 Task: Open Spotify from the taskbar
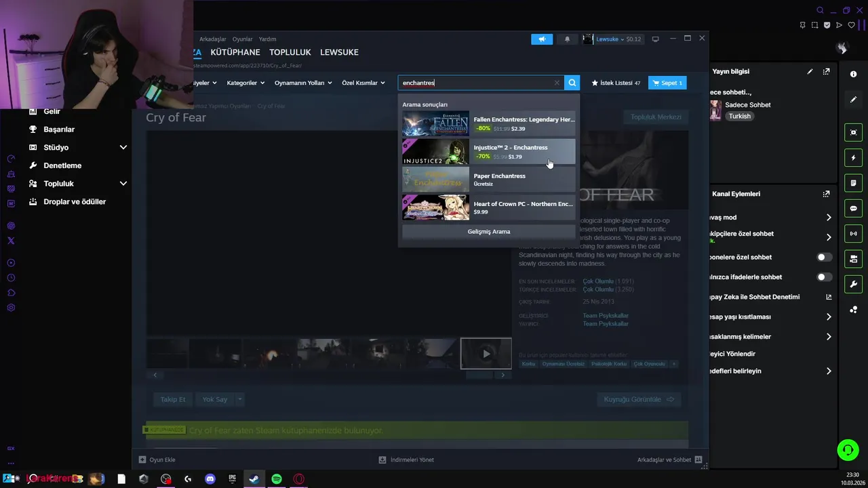[x=277, y=479]
